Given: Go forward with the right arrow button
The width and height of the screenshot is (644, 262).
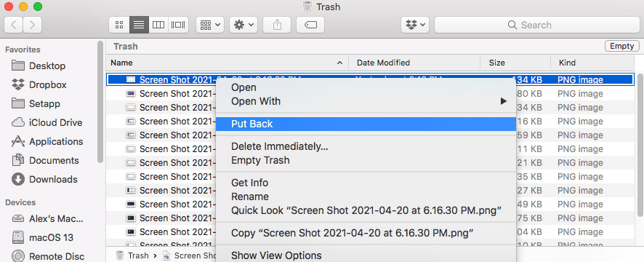Looking at the screenshot, I should pyautogui.click(x=32, y=25).
